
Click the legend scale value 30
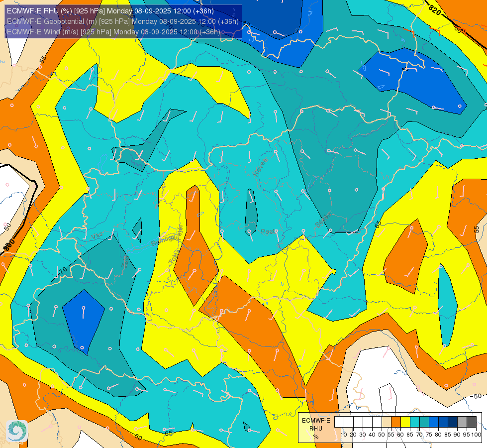[x=363, y=435]
